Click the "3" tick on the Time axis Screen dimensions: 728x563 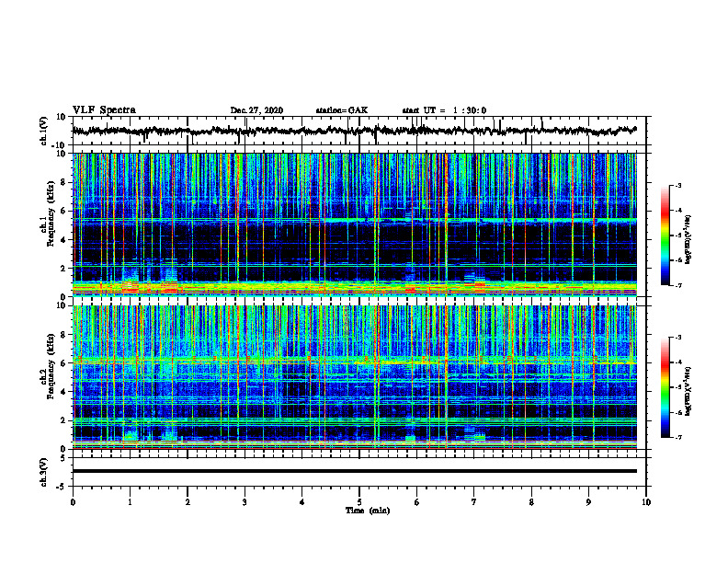pos(245,502)
